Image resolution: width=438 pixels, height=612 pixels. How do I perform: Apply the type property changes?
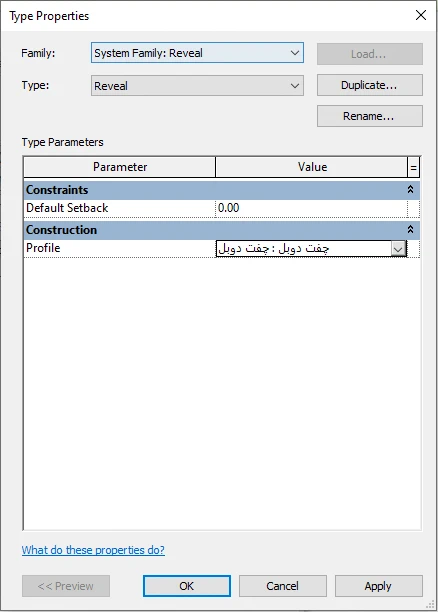(378, 586)
